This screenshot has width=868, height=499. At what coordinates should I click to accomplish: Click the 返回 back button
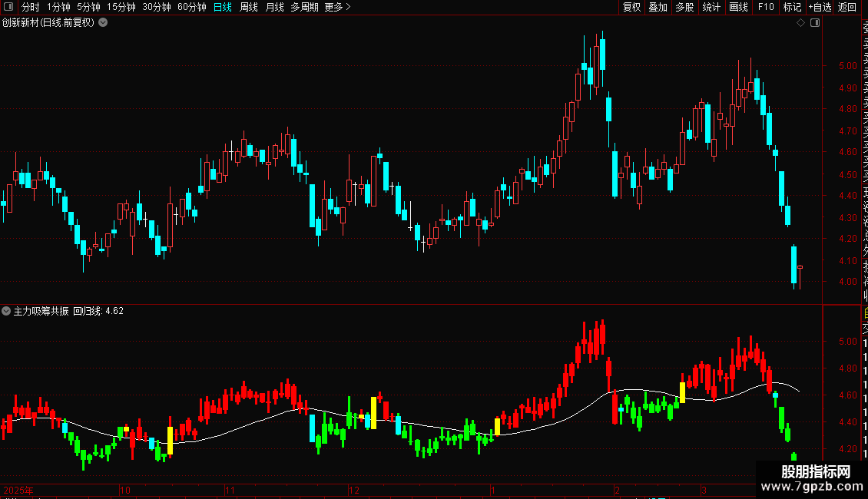847,7
